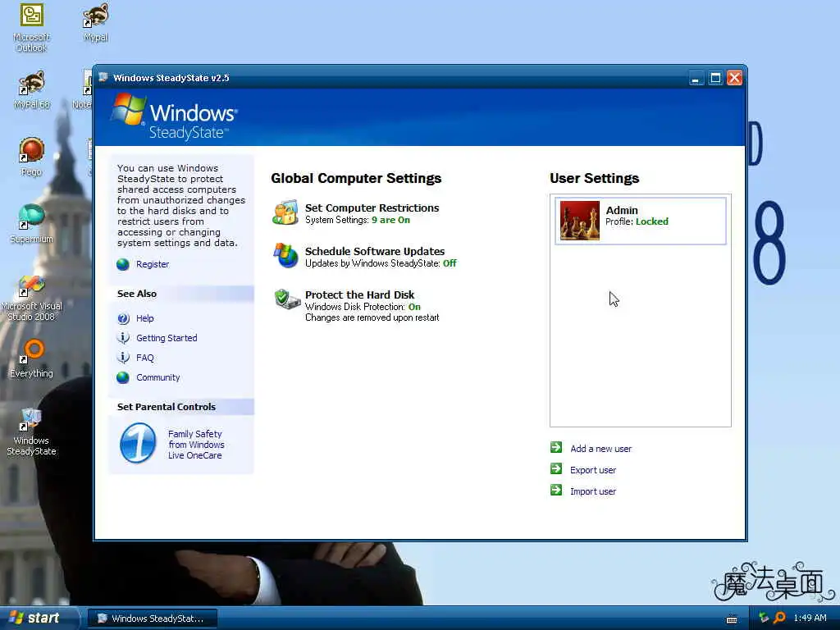Click the green arrow beside Export user
The height and width of the screenshot is (630, 840).
point(556,468)
